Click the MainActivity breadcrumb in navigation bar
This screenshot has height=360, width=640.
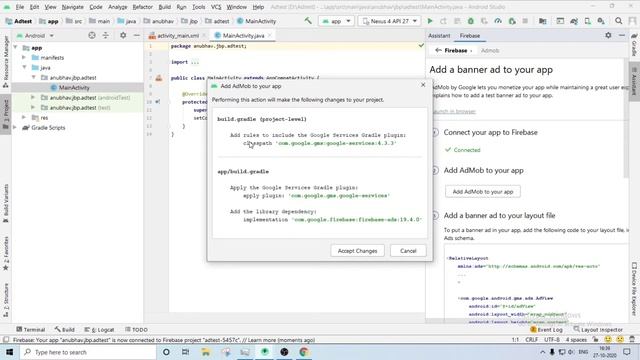pos(256,21)
